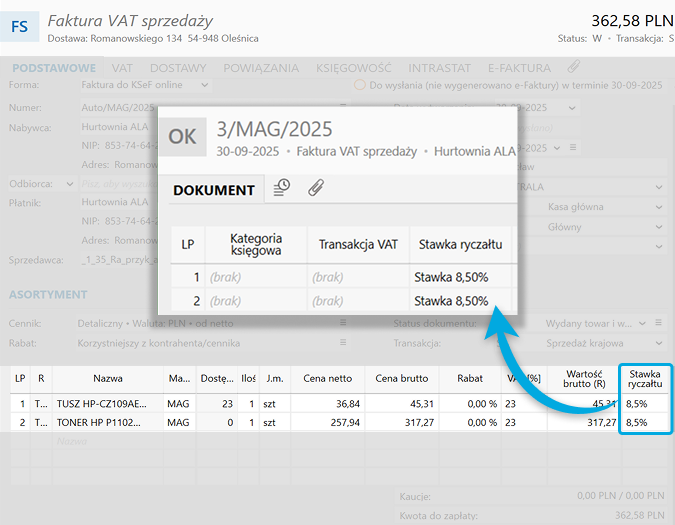This screenshot has width=675, height=525.
Task: Open the history list icon in popup
Action: (282, 188)
